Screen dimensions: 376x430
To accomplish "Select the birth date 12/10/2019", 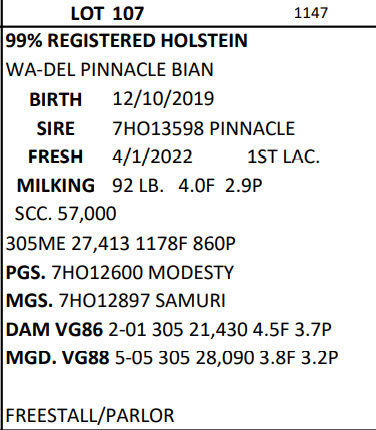I will 163,99.
